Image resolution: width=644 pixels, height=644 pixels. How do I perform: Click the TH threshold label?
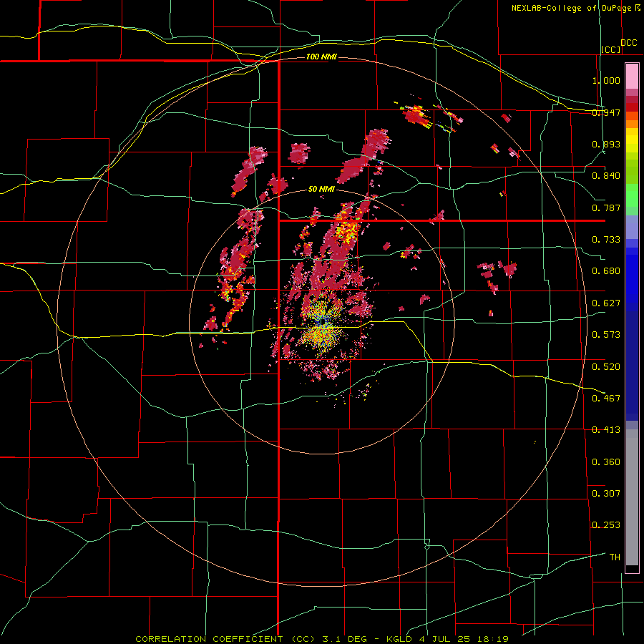click(x=615, y=557)
